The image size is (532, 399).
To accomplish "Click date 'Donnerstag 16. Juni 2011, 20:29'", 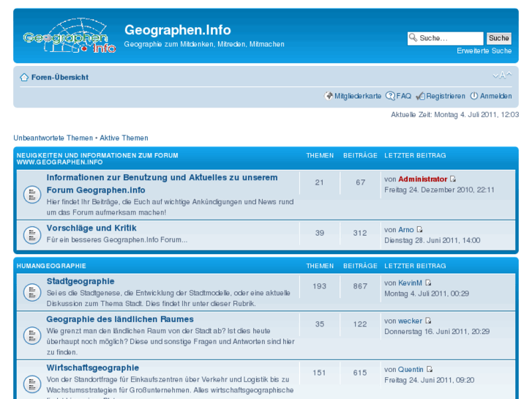I will click(x=437, y=332).
